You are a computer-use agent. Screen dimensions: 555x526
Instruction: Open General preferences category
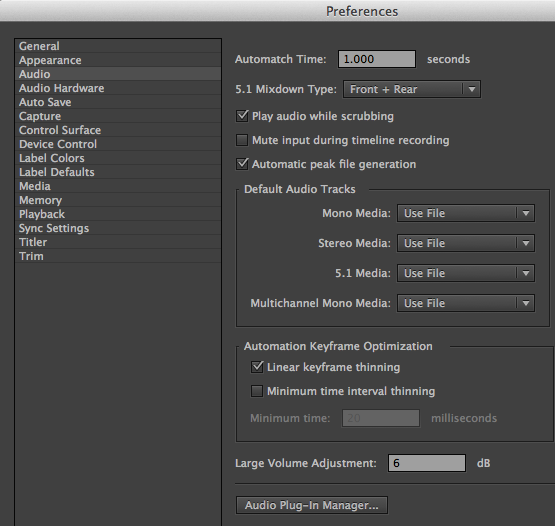118,46
